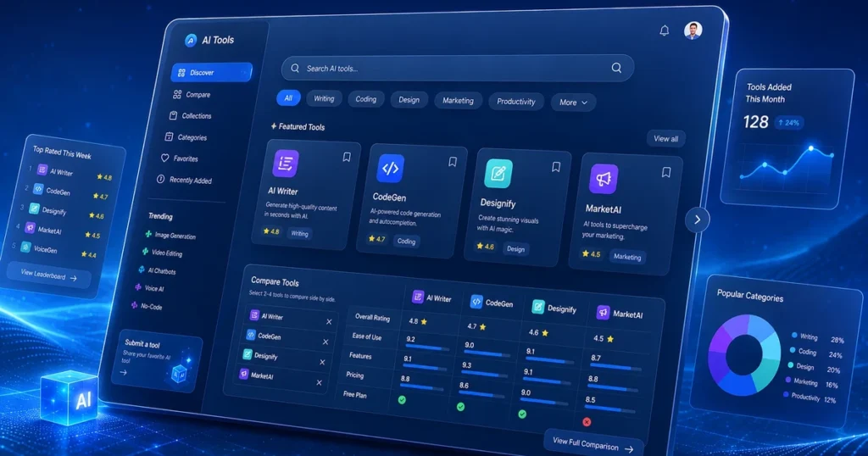Viewport: 868px width, 456px height.
Task: Click AI Writer column header in comparison table
Action: 431,298
